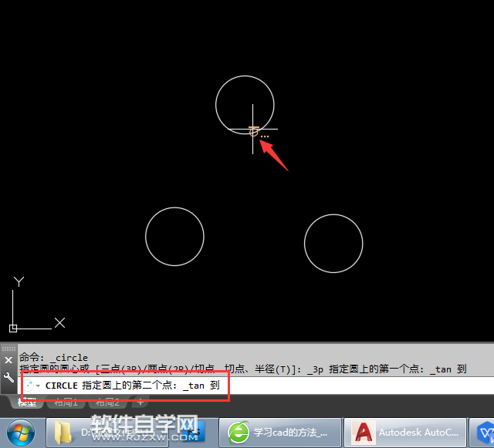Screen dimensions: 494x448
Task: Open the Windows Start menu
Action: click(21, 433)
